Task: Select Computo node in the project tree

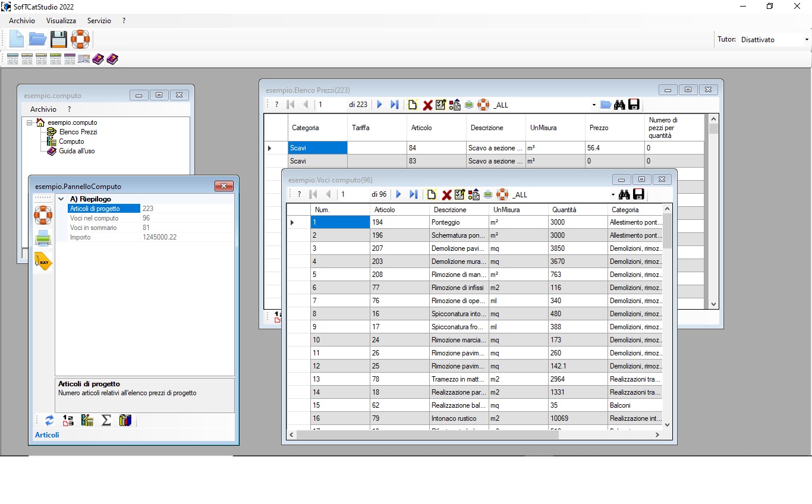Action: (71, 141)
